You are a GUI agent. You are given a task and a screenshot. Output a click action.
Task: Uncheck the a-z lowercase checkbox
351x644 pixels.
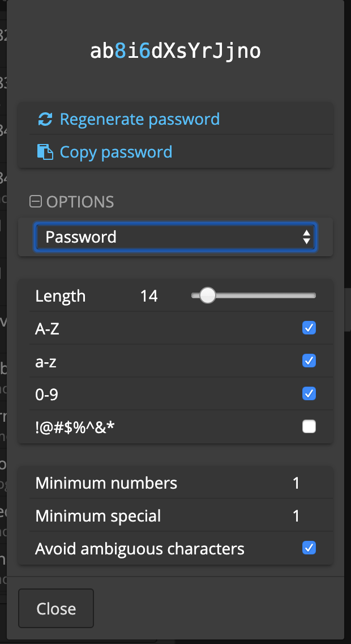(x=309, y=361)
